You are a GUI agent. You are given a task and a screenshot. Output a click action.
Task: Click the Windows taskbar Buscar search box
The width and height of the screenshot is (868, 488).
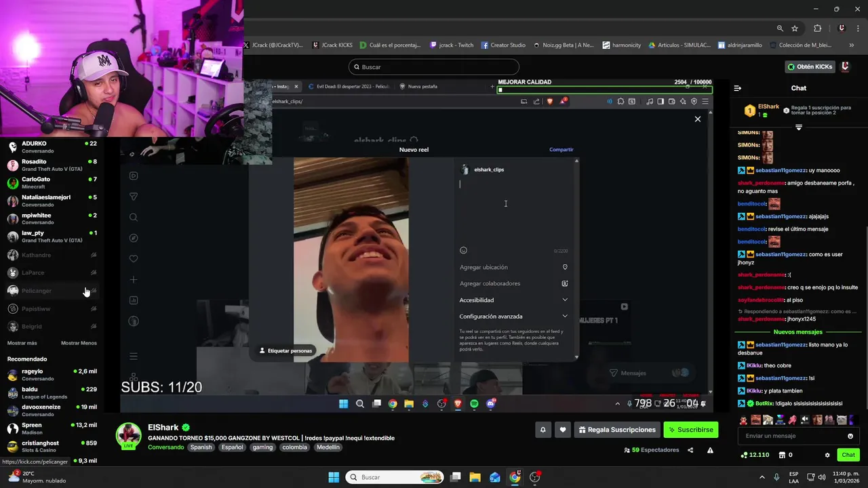(x=395, y=477)
